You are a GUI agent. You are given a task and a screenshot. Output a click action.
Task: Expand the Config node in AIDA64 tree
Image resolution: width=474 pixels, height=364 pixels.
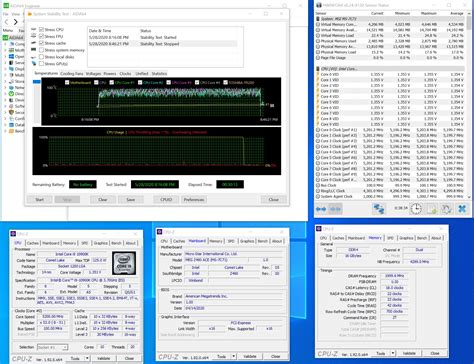coord(5,119)
